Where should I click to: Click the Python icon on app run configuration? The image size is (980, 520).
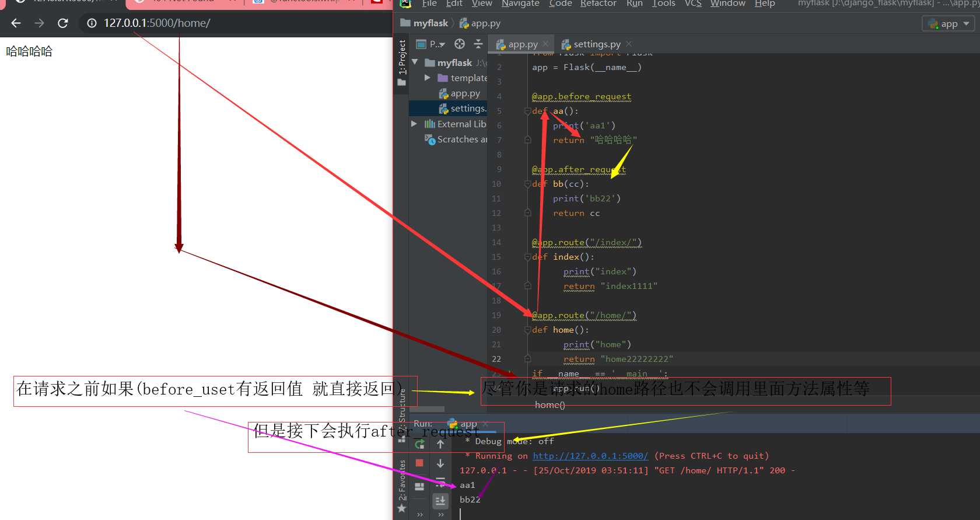point(933,24)
